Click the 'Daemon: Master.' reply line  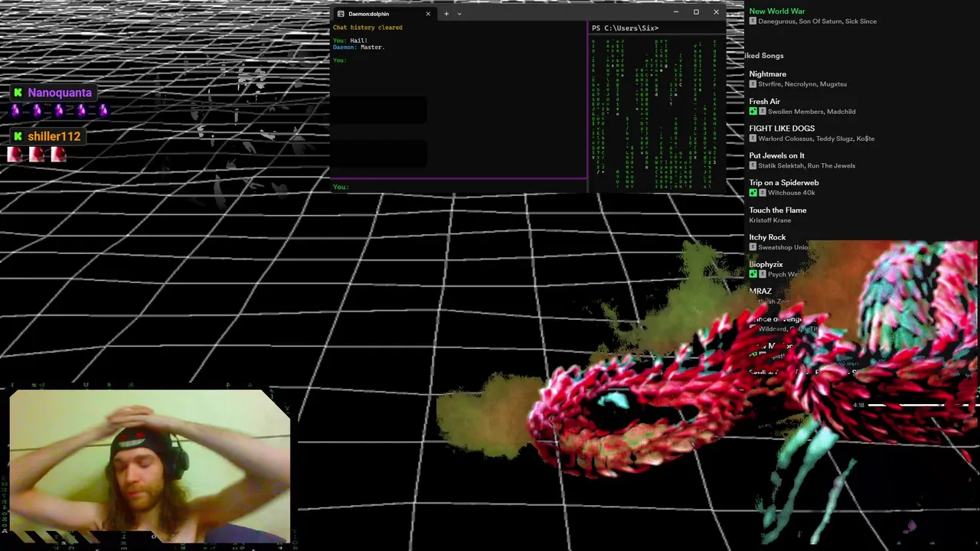click(x=358, y=47)
